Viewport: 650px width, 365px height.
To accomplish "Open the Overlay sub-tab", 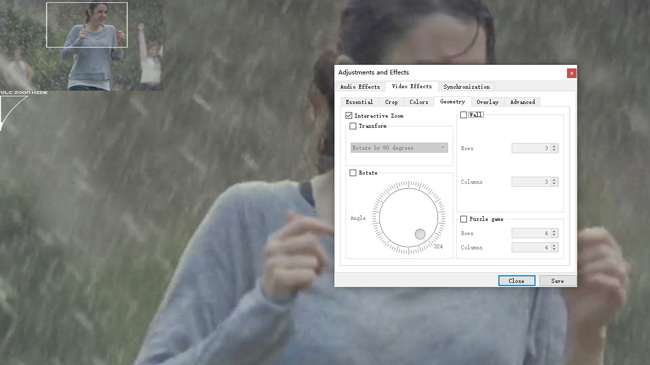I will (488, 102).
